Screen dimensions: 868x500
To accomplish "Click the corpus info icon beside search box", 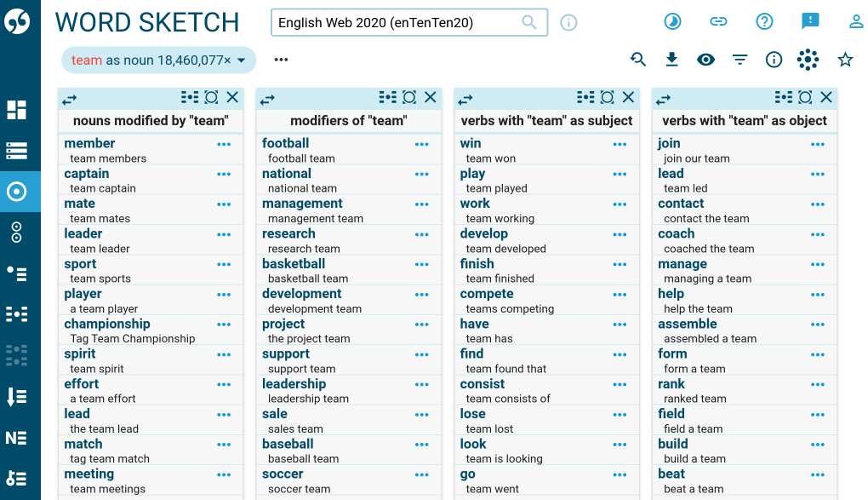I will tap(568, 23).
